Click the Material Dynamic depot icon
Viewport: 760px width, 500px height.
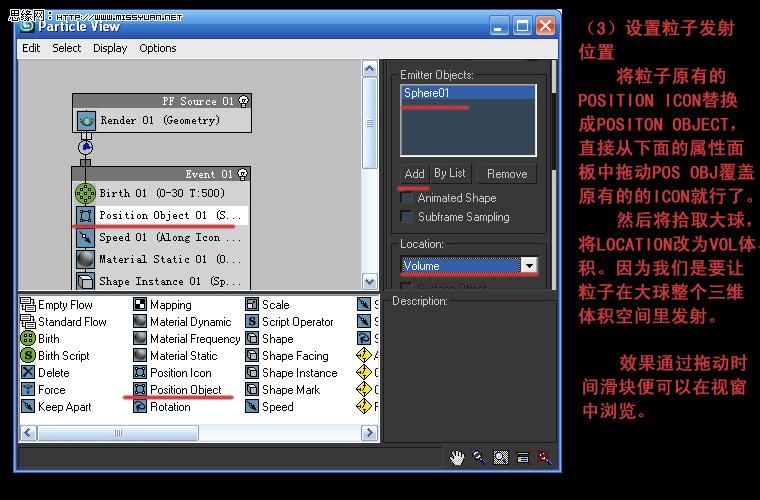click(140, 322)
